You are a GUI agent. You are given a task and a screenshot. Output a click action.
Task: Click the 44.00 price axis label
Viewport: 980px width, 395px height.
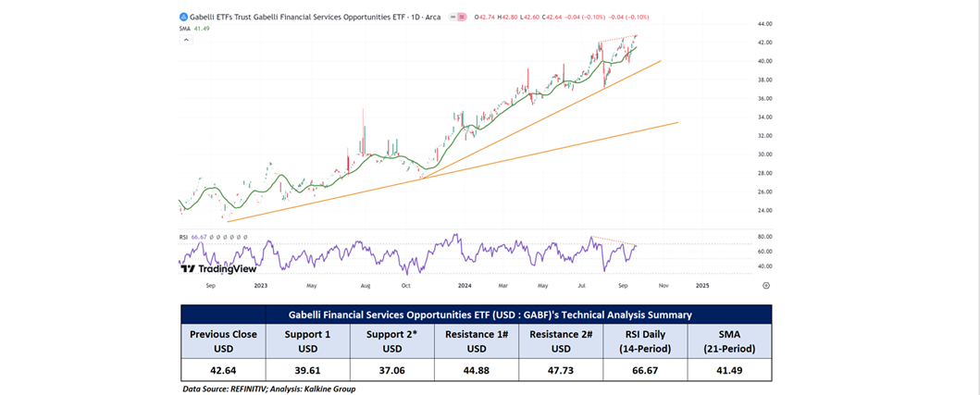point(764,24)
